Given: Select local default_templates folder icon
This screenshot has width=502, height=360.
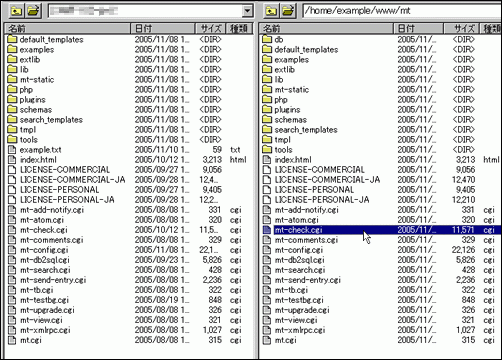Looking at the screenshot, I should coord(12,39).
